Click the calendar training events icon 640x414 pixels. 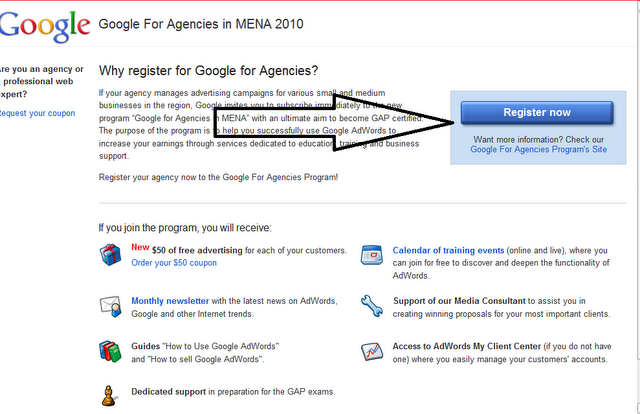tap(371, 255)
